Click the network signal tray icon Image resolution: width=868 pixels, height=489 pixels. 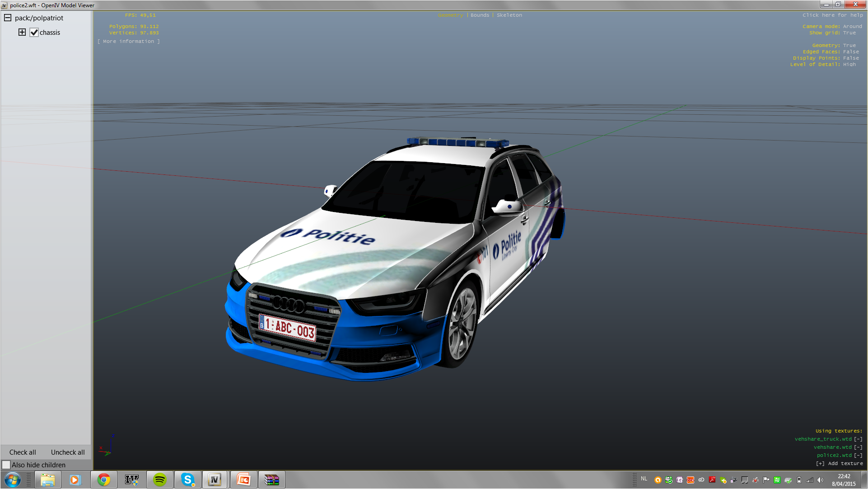pyautogui.click(x=810, y=480)
